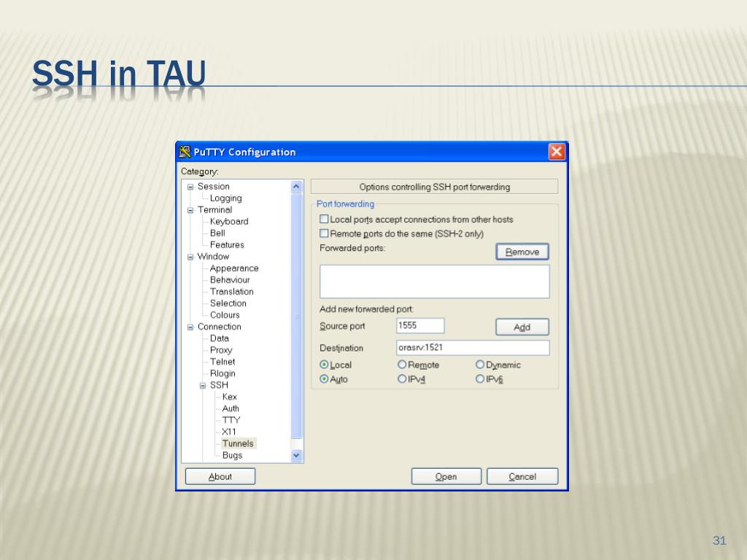Viewport: 747px width, 560px height.
Task: Select the Dynamic radio button
Action: tap(480, 365)
